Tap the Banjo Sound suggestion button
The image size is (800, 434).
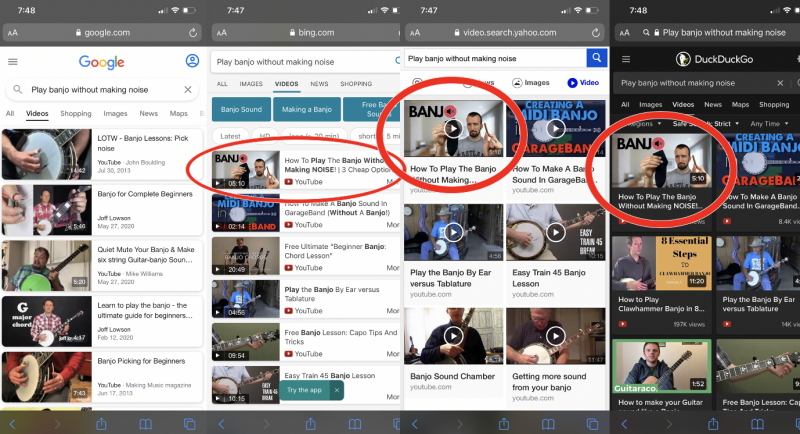click(241, 109)
